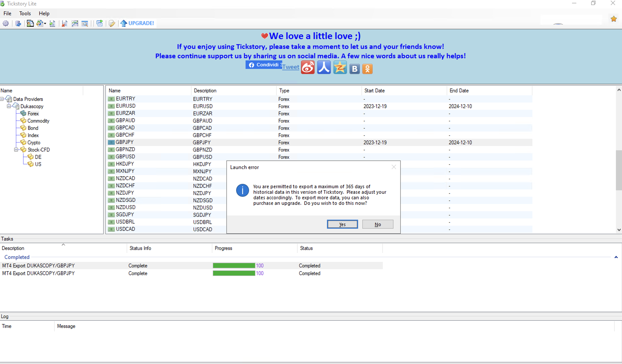Click the delete data red X icon
This screenshot has width=622, height=364.
[65, 23]
